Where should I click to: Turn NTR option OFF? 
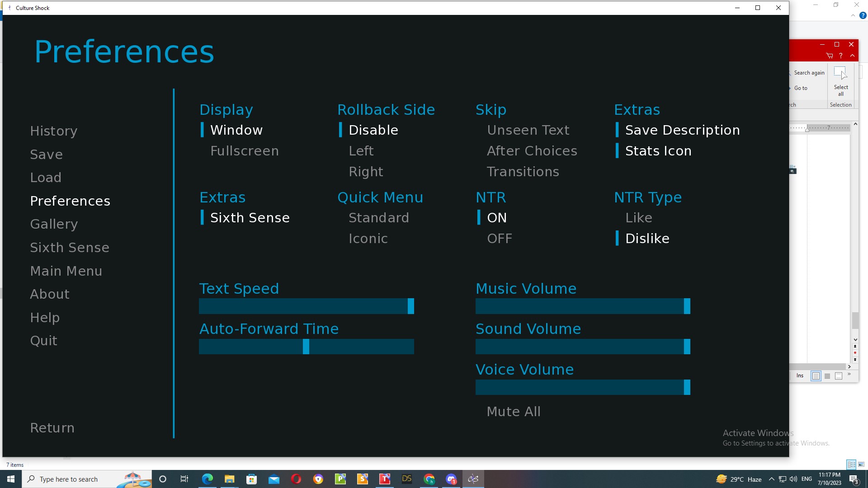tap(499, 239)
